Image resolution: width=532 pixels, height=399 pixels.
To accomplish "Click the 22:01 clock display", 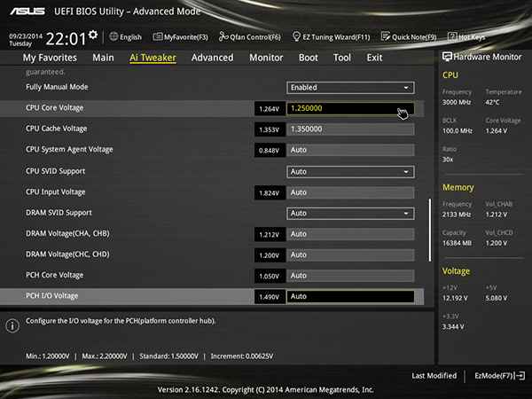I will [x=66, y=39].
